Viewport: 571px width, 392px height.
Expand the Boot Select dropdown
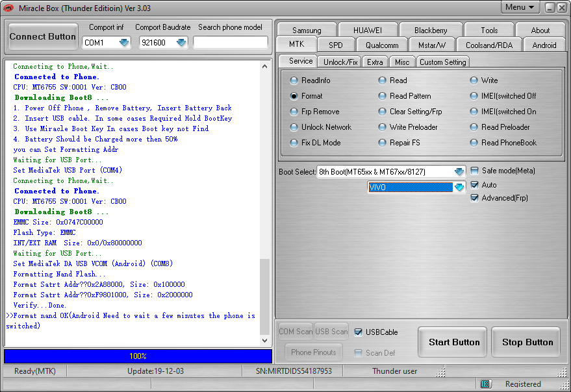(x=459, y=171)
